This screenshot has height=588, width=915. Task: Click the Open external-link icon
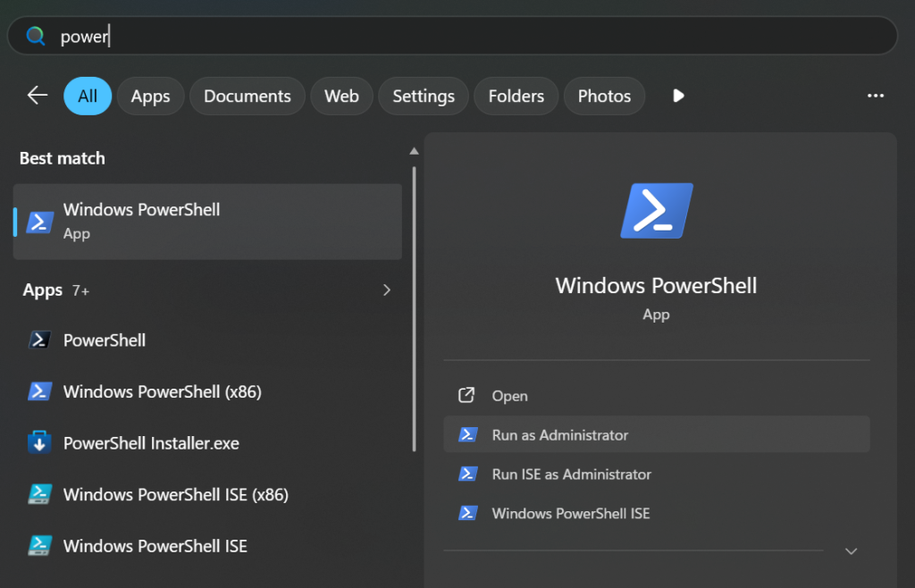pyautogui.click(x=466, y=396)
